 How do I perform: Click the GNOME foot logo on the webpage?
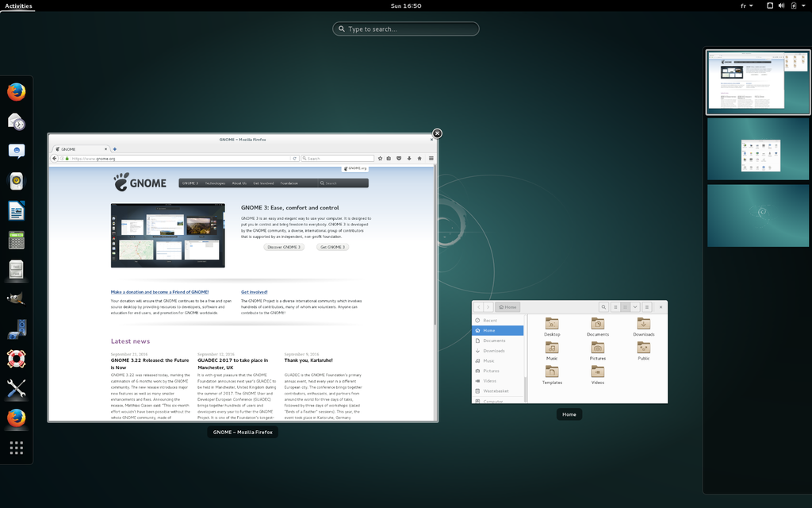pyautogui.click(x=140, y=182)
